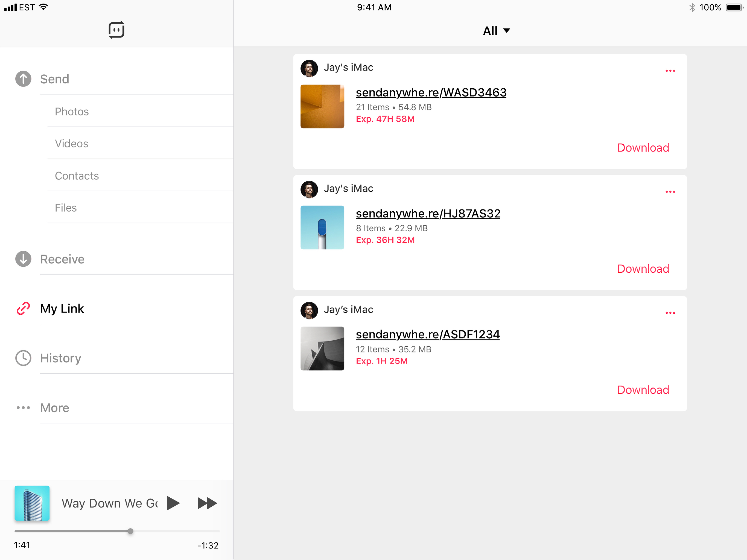Tap the Receive download arrow icon
Screen dimensions: 747x560
[x=23, y=259]
